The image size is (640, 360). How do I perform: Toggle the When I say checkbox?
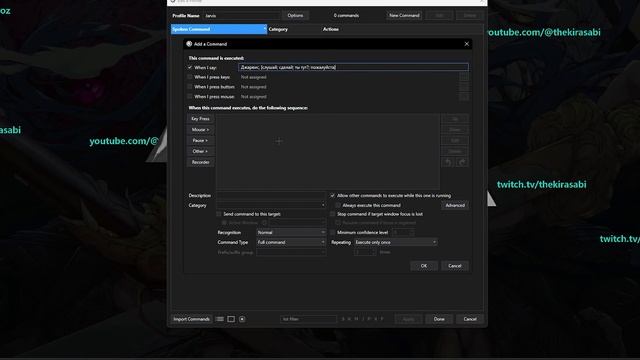(x=190, y=67)
